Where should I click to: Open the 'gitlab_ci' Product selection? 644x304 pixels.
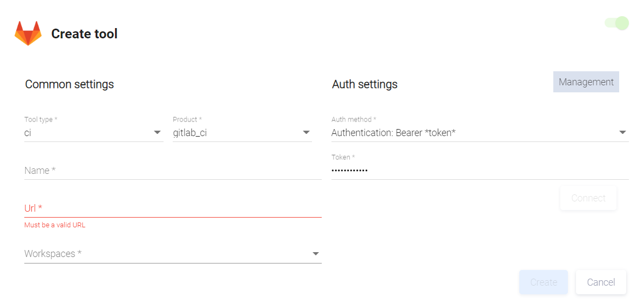235,133
